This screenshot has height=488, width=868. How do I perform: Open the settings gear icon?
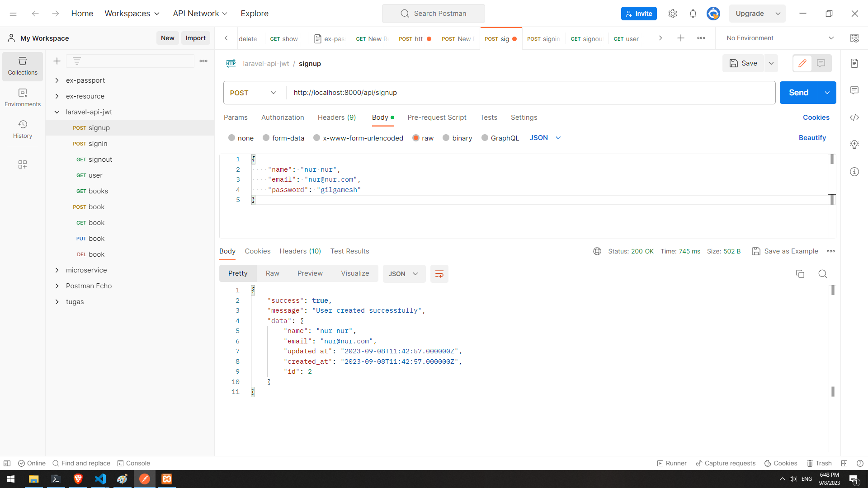tap(672, 14)
